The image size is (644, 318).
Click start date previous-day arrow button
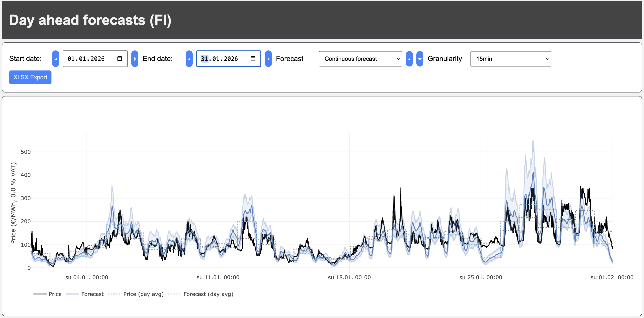[x=55, y=59]
